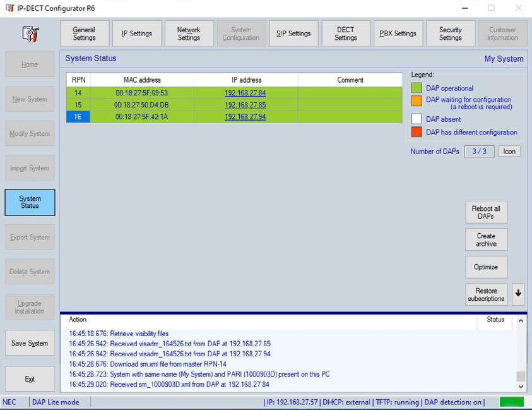Viewport: 532px width, 410px height.
Task: Select highlighted RPN 1E cell
Action: click(x=78, y=116)
